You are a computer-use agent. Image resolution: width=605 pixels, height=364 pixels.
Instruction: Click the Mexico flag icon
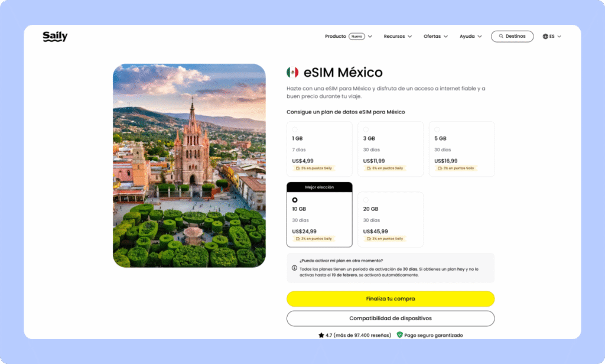point(292,73)
